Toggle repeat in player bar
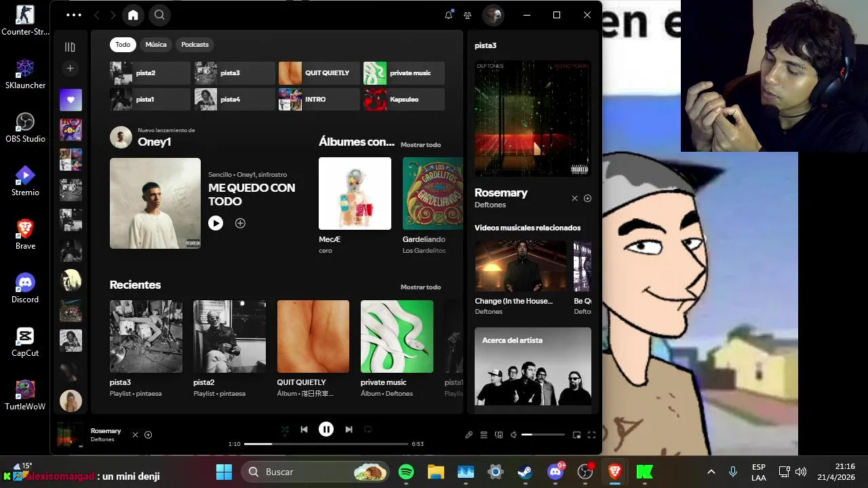 368,429
